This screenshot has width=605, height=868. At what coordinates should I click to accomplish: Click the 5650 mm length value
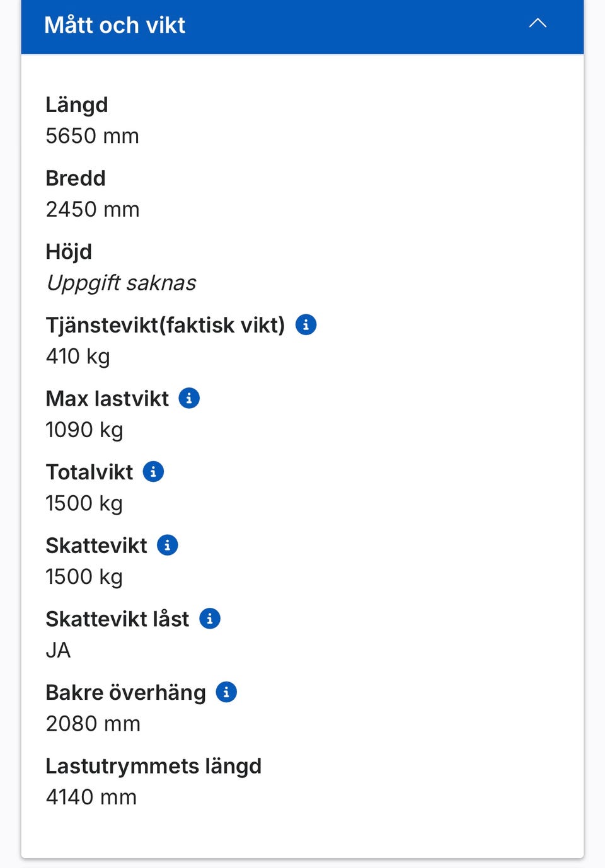(92, 136)
